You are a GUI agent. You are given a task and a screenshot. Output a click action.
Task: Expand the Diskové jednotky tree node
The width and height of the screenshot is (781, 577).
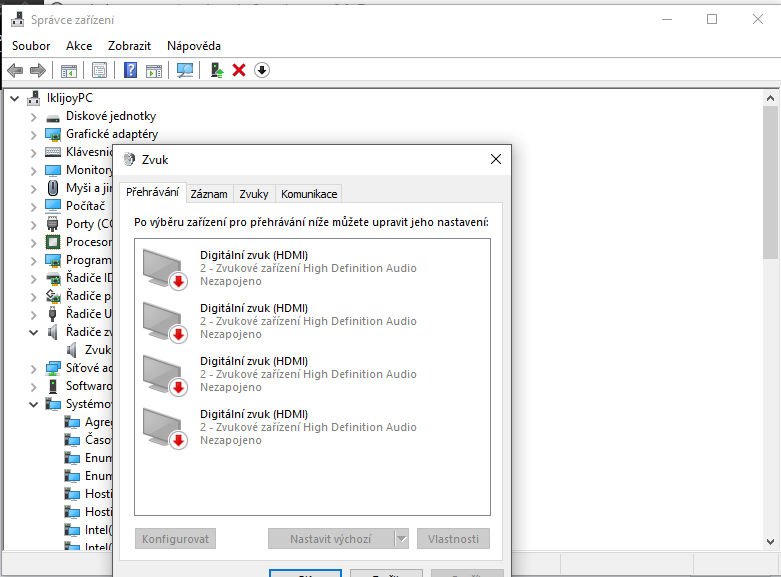(33, 116)
